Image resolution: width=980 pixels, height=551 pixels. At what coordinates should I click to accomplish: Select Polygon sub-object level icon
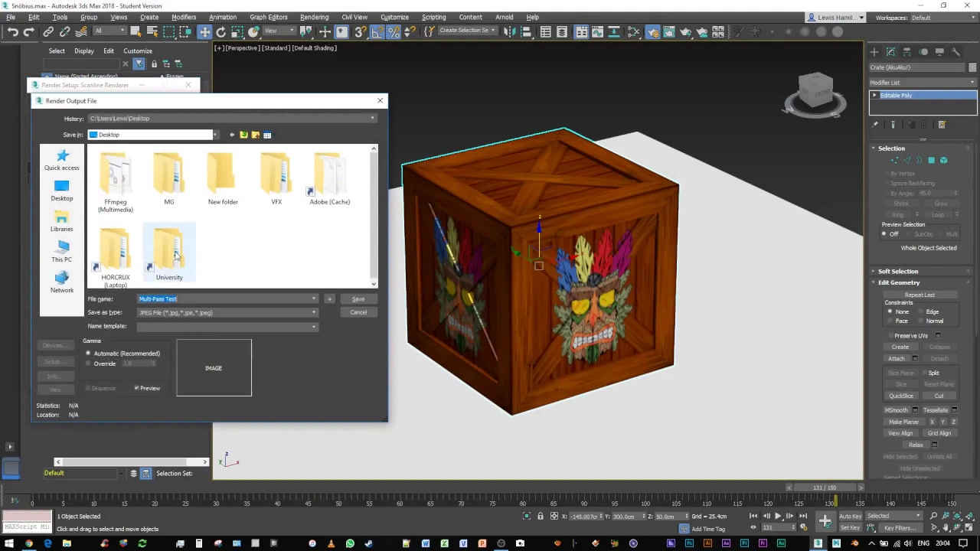click(932, 160)
